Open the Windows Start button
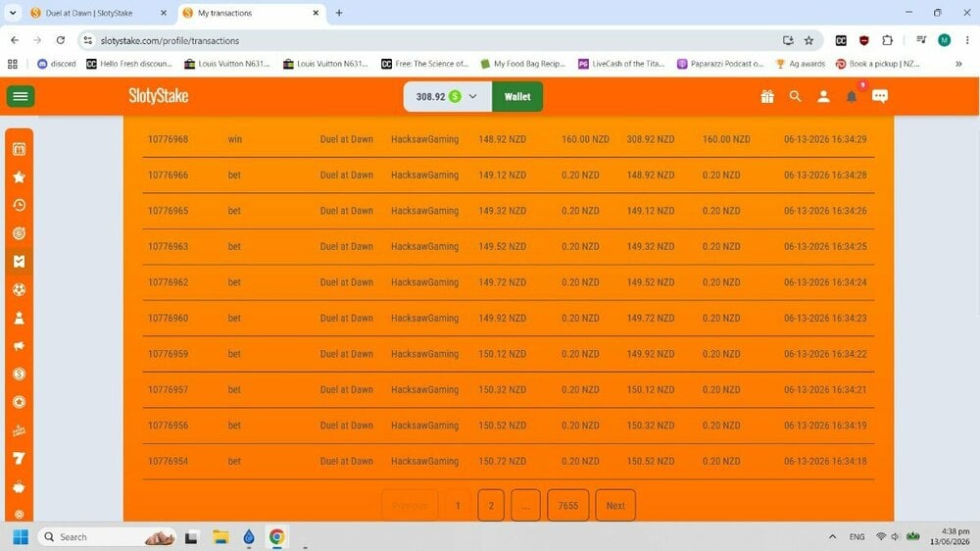This screenshot has height=551, width=980. pyautogui.click(x=21, y=536)
